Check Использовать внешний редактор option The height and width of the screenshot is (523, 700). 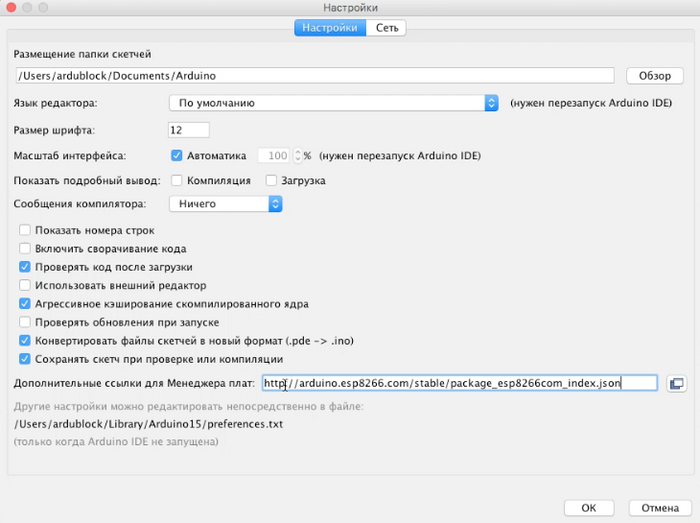(x=25, y=286)
